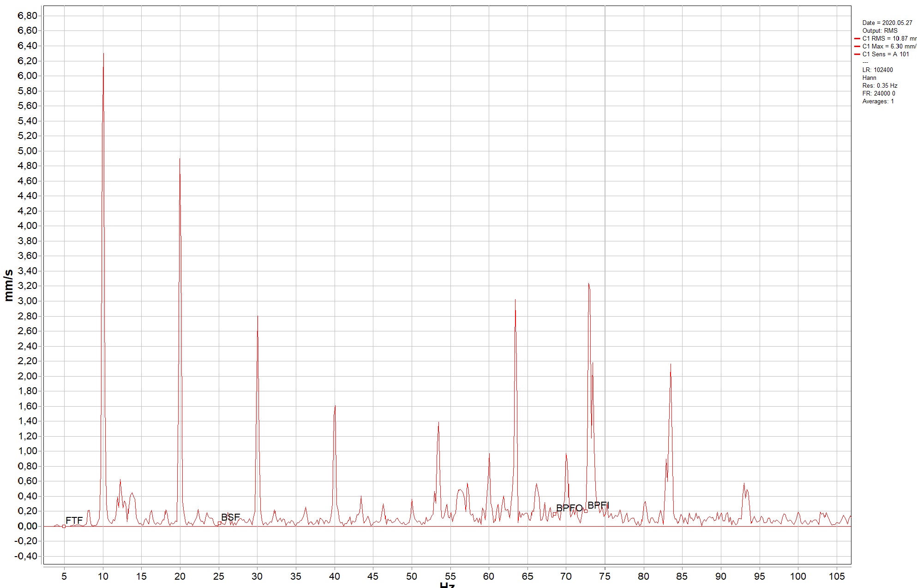Click the spectrum peak at 40 Hz
Image resolution: width=917 pixels, height=588 pixels.
tap(335, 406)
